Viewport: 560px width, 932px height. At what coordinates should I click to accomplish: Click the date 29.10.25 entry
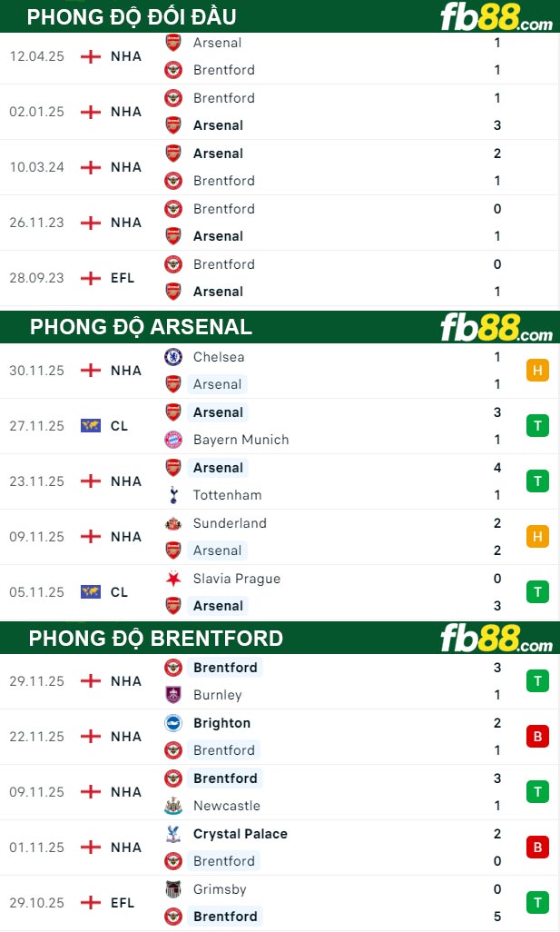click(x=37, y=903)
